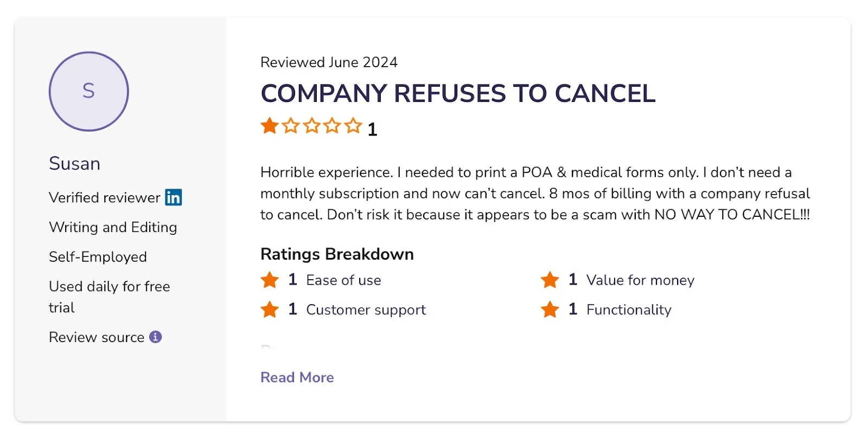The width and height of the screenshot is (868, 432).
Task: Select the orange star beside Ease of use
Action: 270,280
